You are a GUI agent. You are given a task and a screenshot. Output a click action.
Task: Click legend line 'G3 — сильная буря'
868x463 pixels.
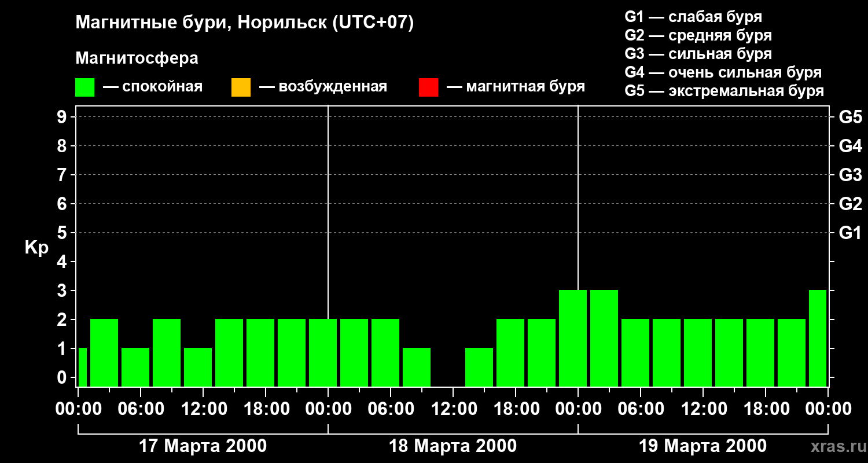point(698,54)
